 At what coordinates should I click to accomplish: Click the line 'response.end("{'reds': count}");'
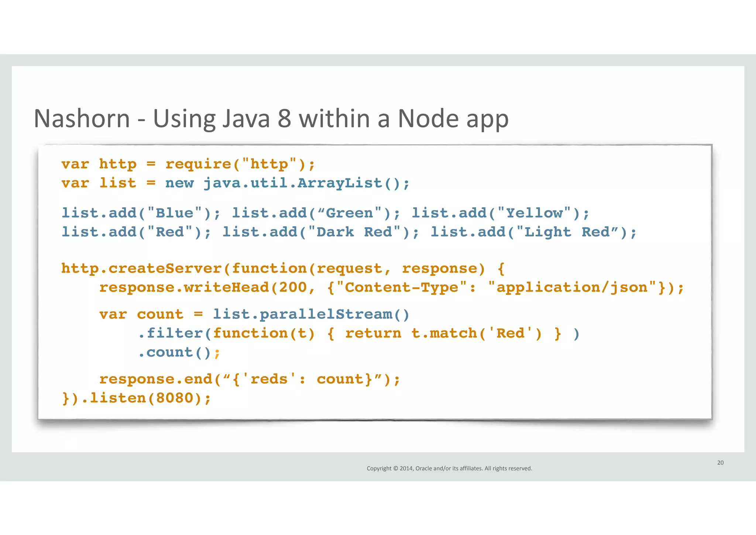pos(250,379)
